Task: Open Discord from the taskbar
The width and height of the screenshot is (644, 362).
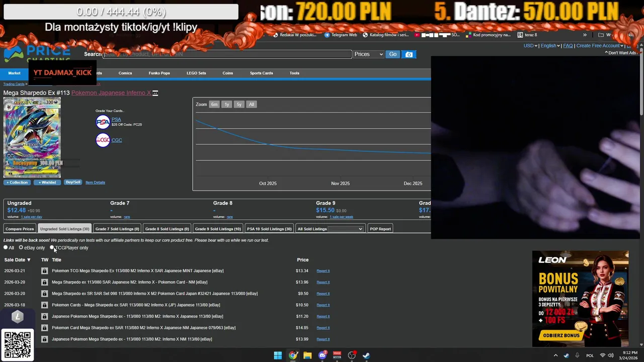Action: coord(323,355)
